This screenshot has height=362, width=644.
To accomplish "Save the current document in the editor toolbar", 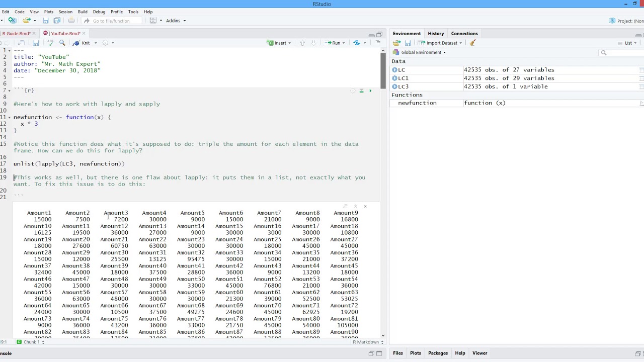I will click(x=36, y=43).
